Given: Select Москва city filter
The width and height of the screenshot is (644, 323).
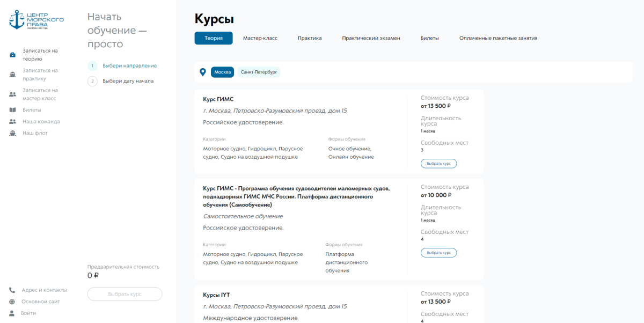Looking at the screenshot, I should [x=222, y=72].
